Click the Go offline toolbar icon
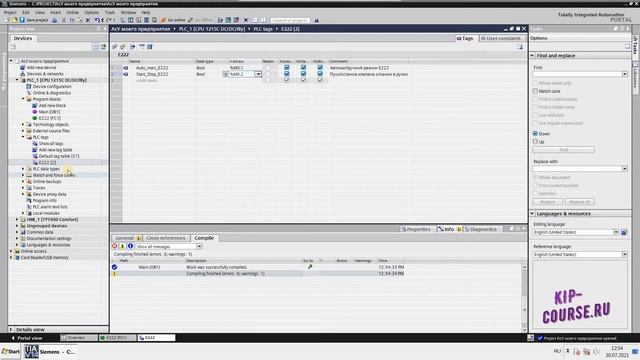The width and height of the screenshot is (640, 360). click(200, 20)
